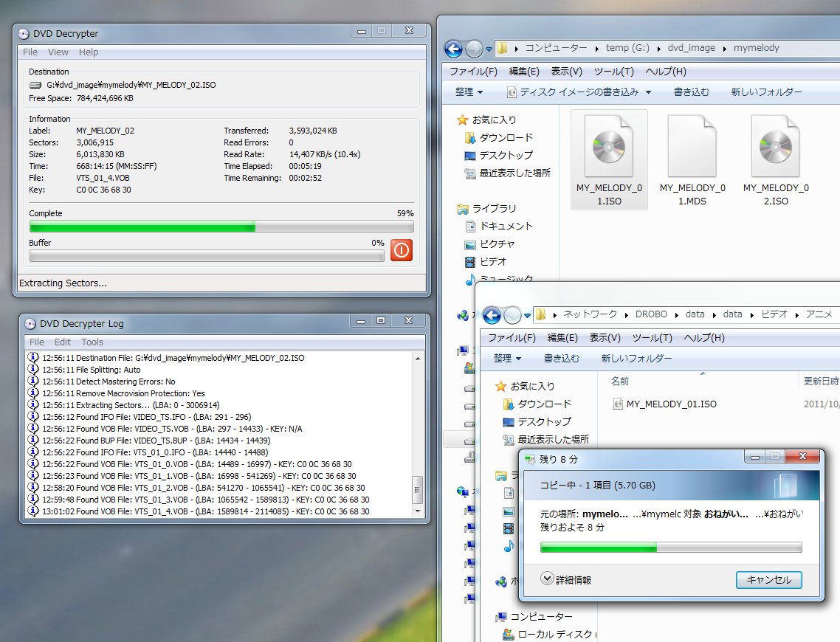Open Tools menu in DVD Decrypter Log
This screenshot has height=642, width=840.
(92, 342)
